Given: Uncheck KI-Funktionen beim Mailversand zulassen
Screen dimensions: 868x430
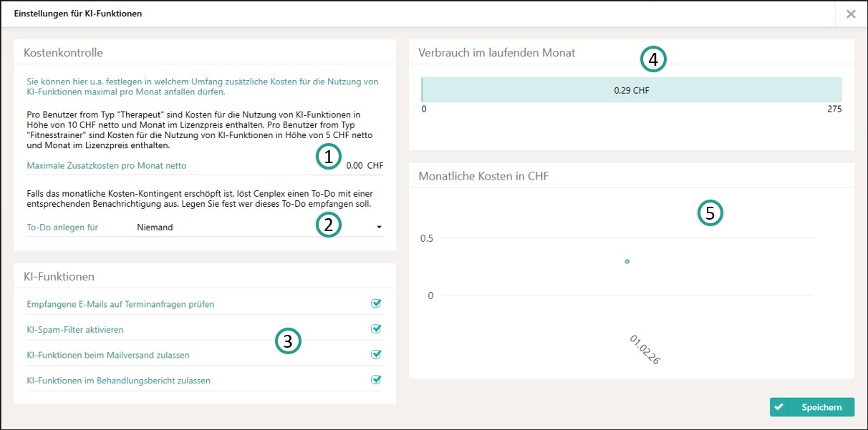Looking at the screenshot, I should click(x=376, y=354).
